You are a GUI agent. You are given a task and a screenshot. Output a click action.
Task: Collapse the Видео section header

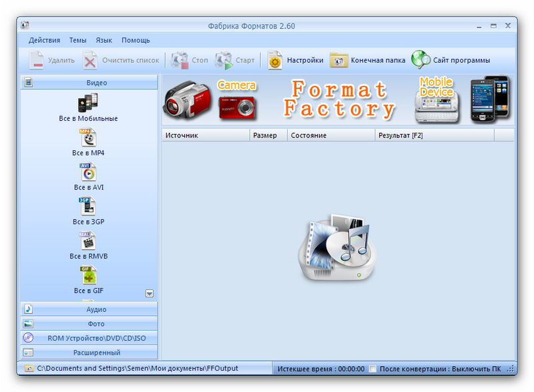[x=89, y=82]
